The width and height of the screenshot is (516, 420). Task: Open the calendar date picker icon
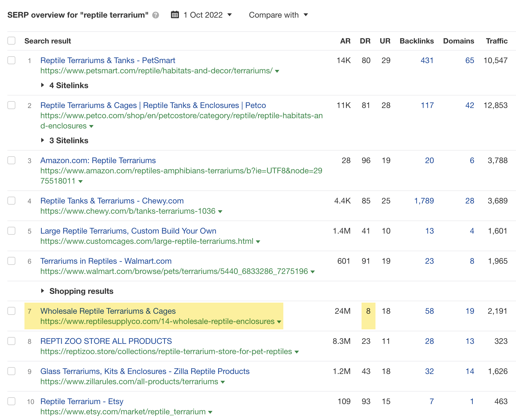pyautogui.click(x=175, y=14)
